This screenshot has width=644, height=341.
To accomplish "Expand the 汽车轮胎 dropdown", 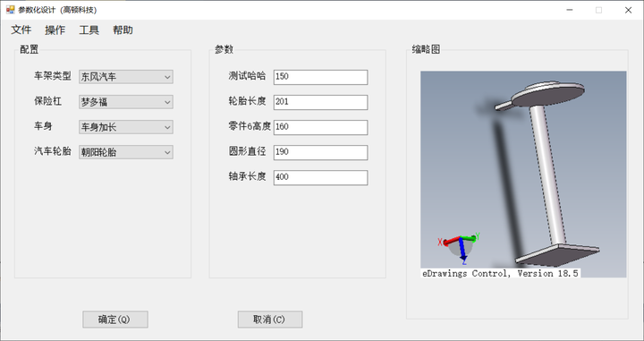I will (126, 152).
